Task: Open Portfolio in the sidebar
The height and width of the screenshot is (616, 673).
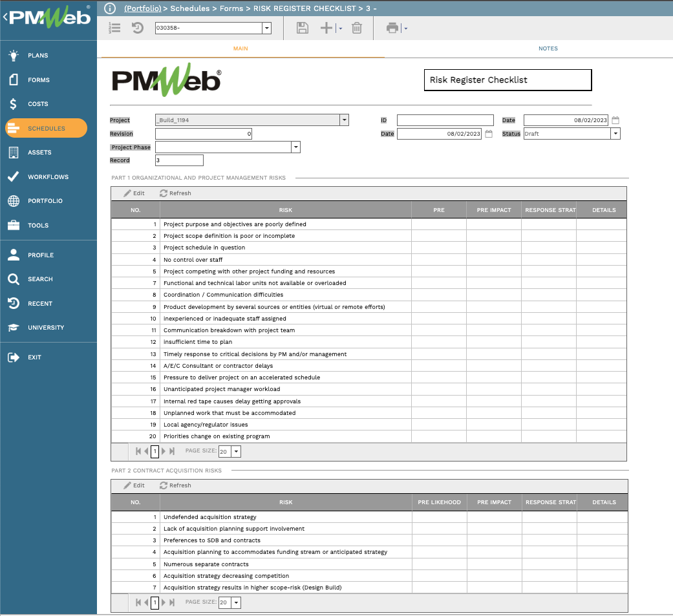Action: coord(45,201)
